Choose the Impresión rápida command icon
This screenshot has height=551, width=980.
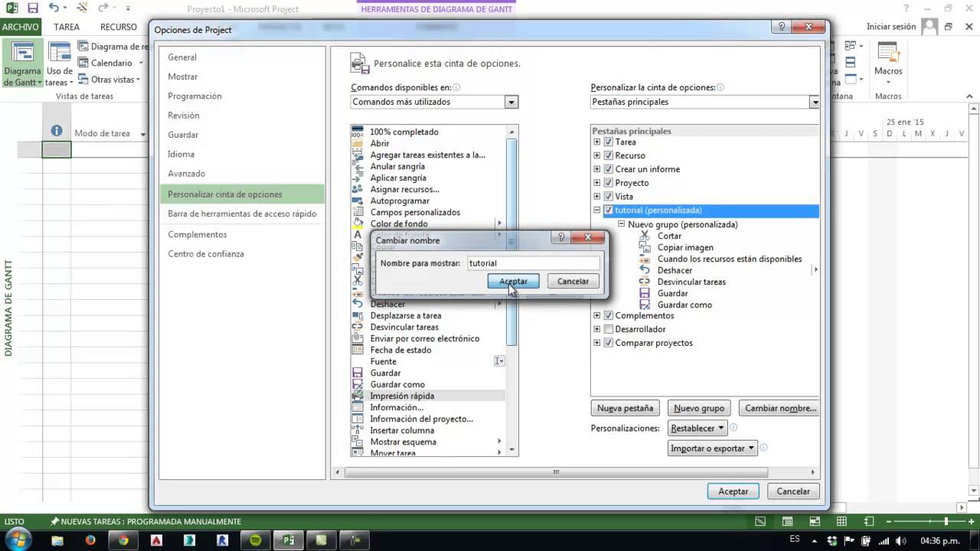click(358, 396)
